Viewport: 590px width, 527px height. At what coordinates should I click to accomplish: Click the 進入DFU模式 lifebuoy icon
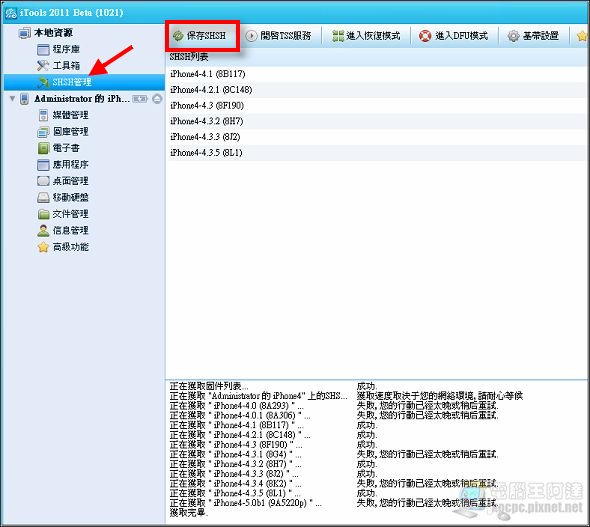coord(425,36)
